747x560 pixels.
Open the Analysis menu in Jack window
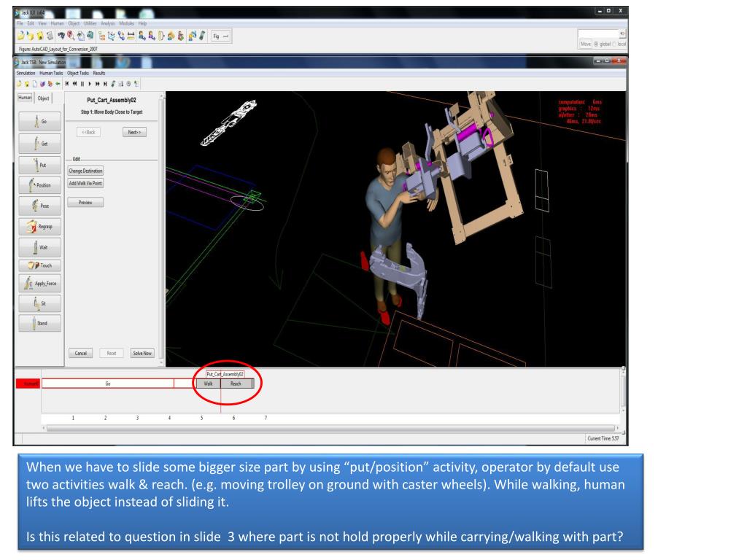(x=108, y=23)
